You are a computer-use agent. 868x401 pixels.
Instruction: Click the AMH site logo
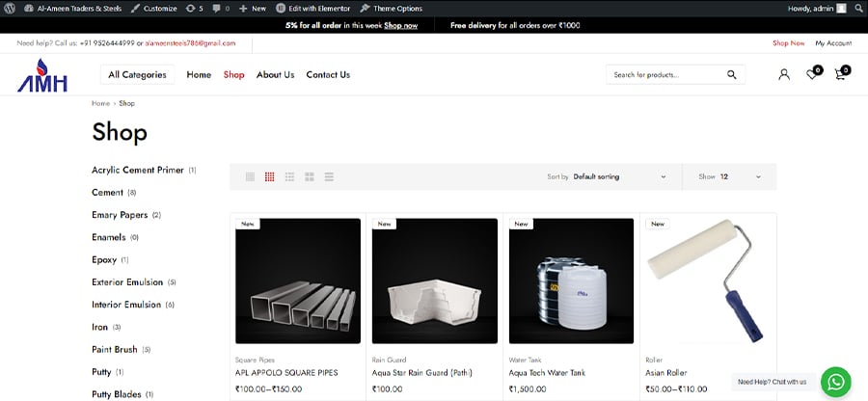[42, 75]
